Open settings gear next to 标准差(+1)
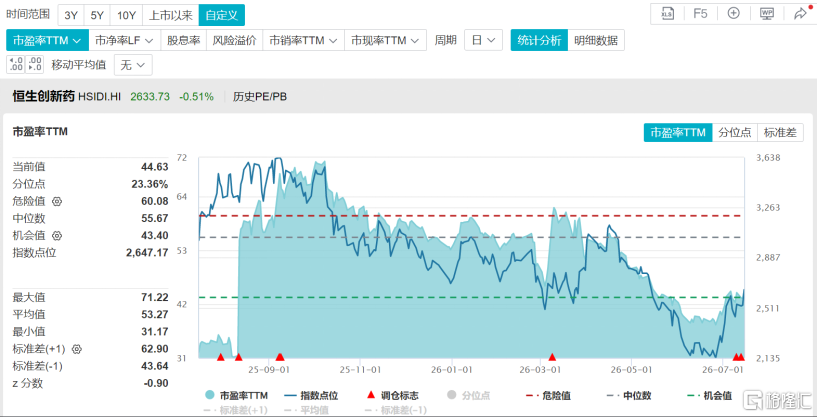The width and height of the screenshot is (818, 417). [77, 349]
